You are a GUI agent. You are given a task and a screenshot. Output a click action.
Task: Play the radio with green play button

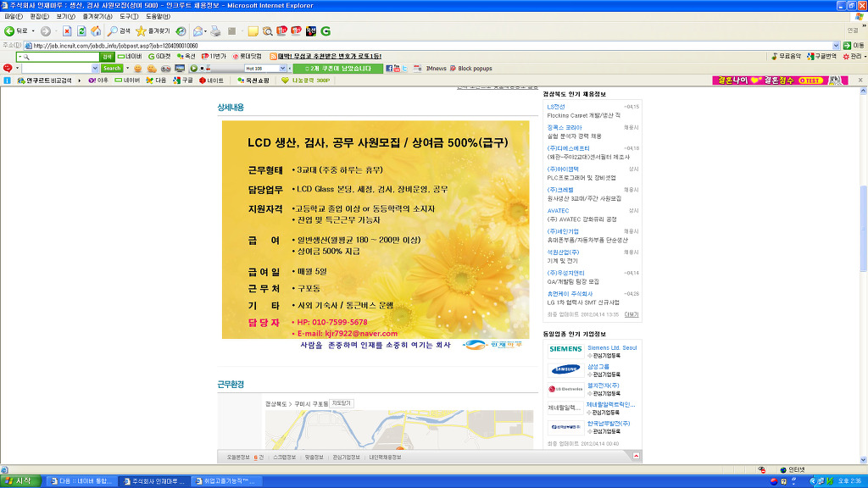tap(194, 69)
